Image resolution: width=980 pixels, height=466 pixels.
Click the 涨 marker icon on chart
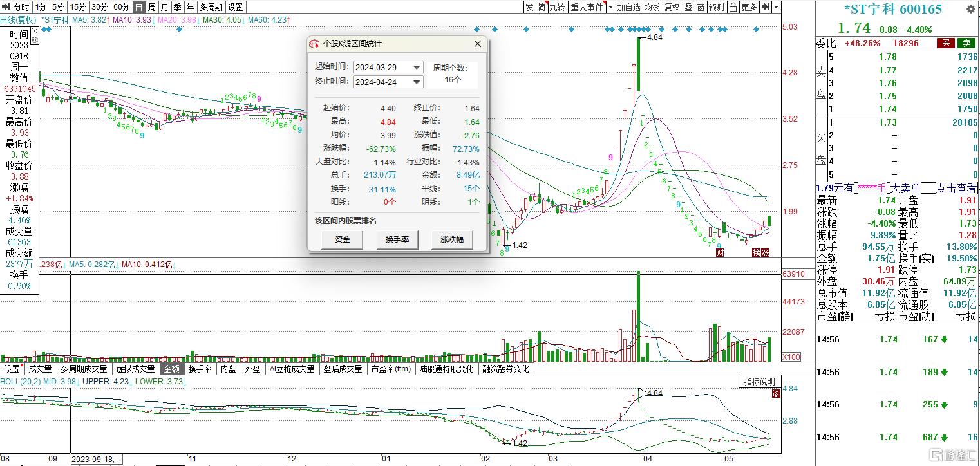pos(765,253)
